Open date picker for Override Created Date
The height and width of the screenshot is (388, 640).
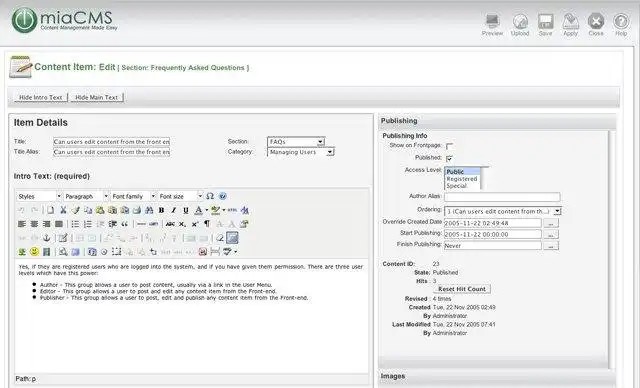[551, 223]
